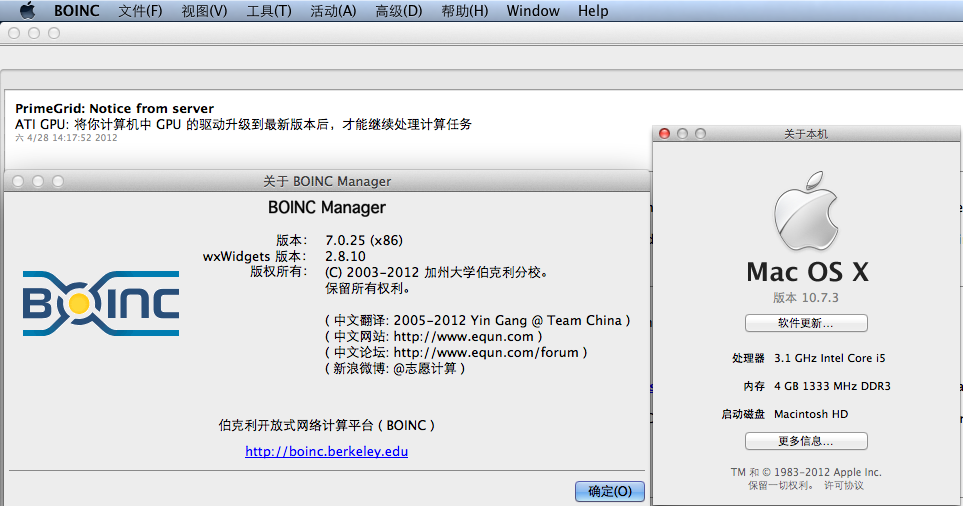Click the BOINC Manager heading text
This screenshot has width=963, height=506.
pos(327,208)
